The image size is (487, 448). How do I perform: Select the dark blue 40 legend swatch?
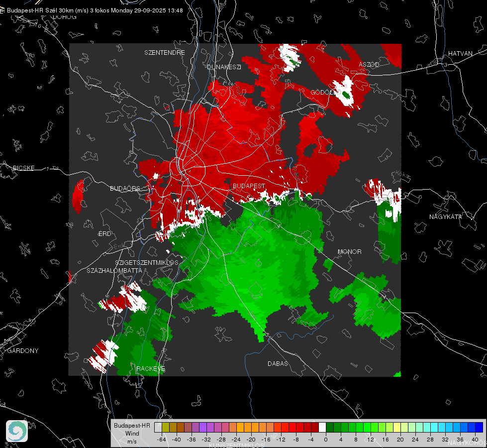click(479, 428)
